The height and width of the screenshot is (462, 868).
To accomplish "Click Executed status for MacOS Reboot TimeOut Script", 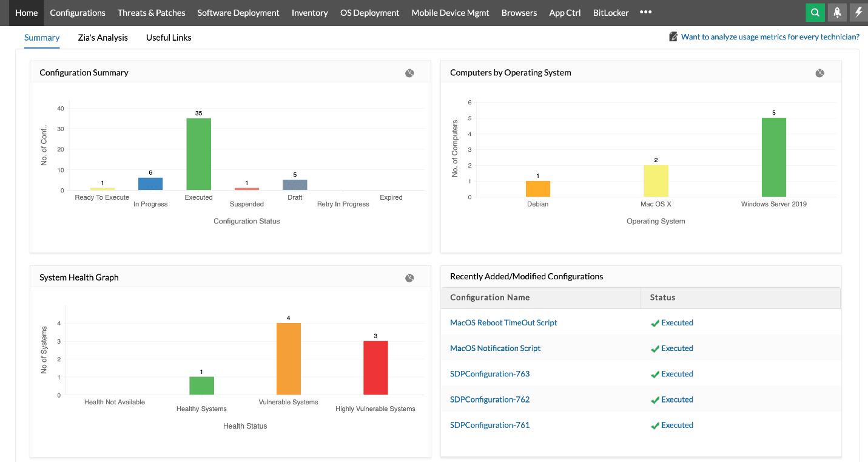I will (677, 323).
